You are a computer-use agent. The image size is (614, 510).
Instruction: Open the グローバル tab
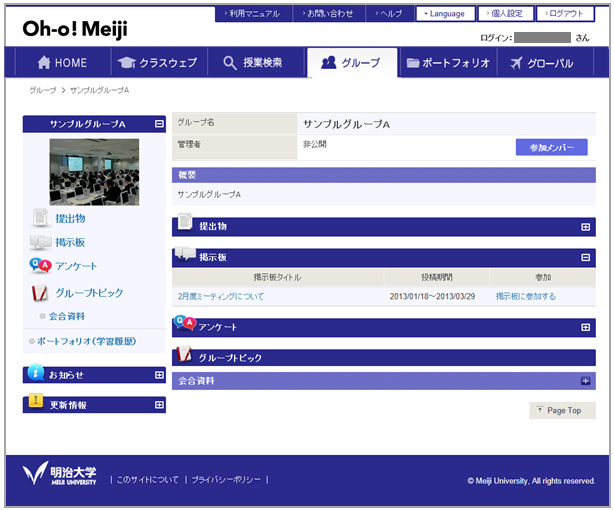pos(545,62)
